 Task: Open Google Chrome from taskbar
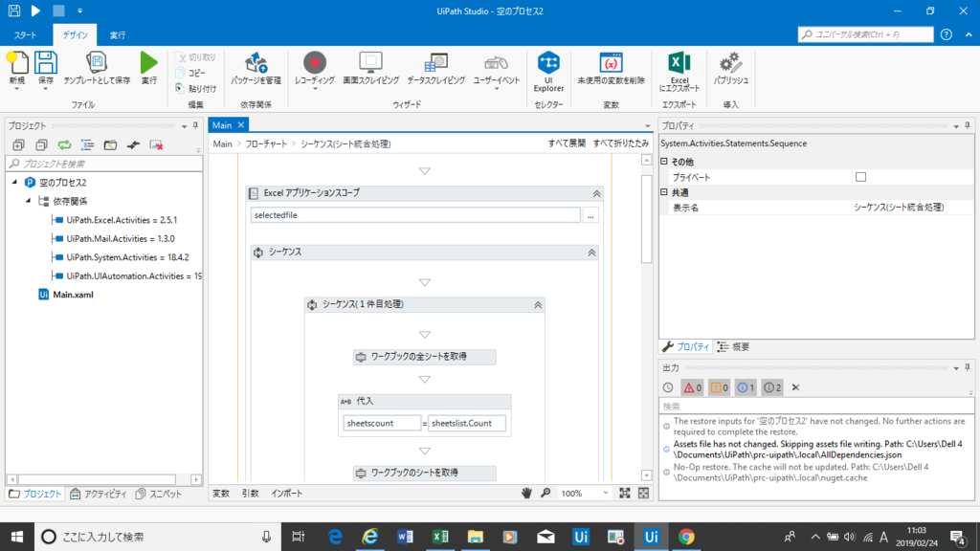coord(686,537)
